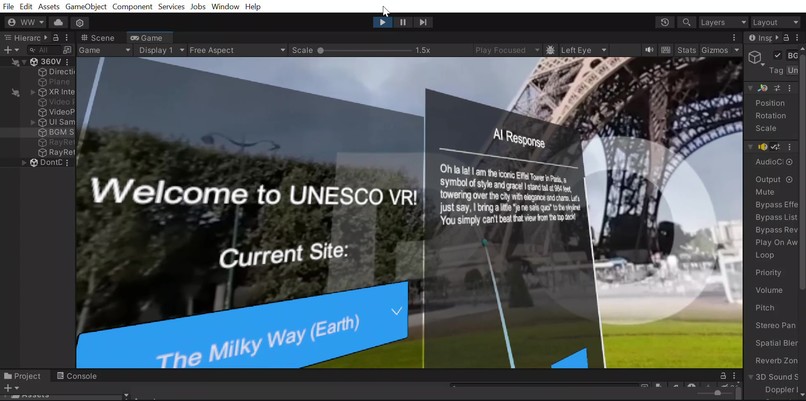This screenshot has width=806, height=401.
Task: Toggle the Stats overlay
Action: click(686, 50)
